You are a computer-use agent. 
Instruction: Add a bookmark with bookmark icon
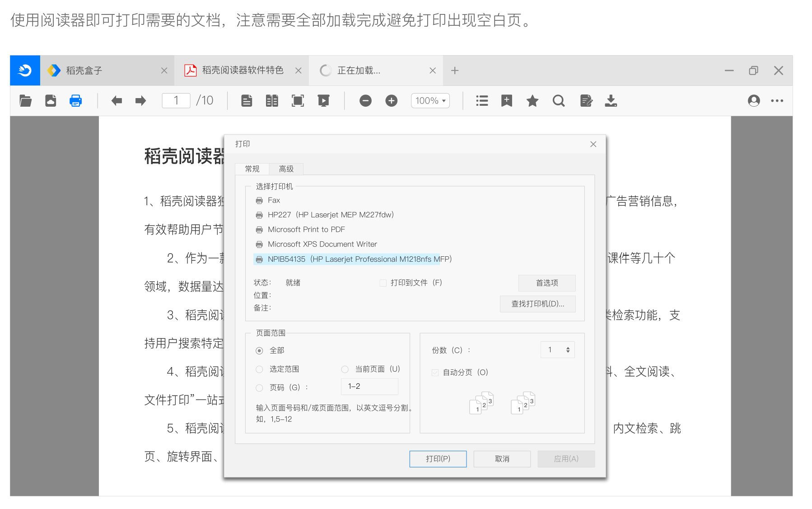point(507,100)
